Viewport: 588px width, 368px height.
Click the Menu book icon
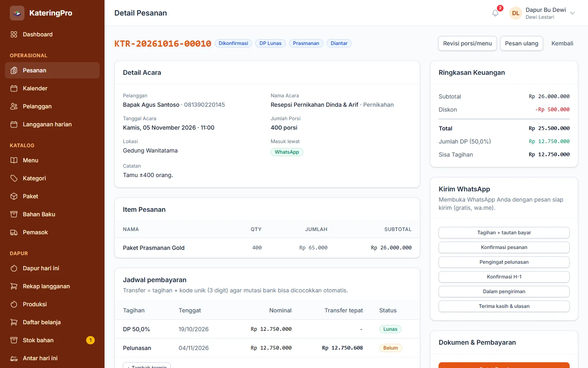coord(14,160)
